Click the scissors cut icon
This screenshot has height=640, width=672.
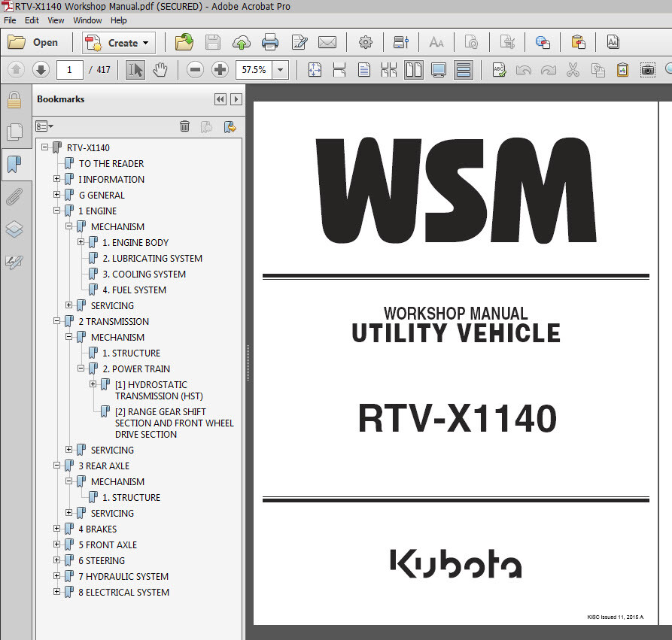pyautogui.click(x=573, y=70)
